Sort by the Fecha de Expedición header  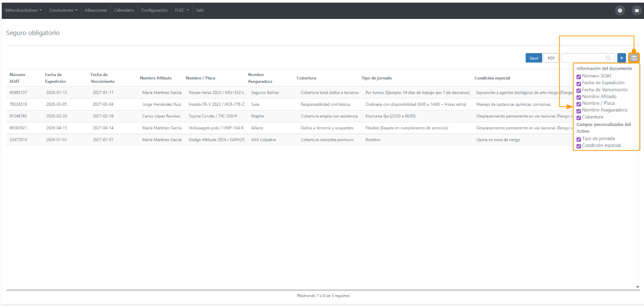point(55,78)
